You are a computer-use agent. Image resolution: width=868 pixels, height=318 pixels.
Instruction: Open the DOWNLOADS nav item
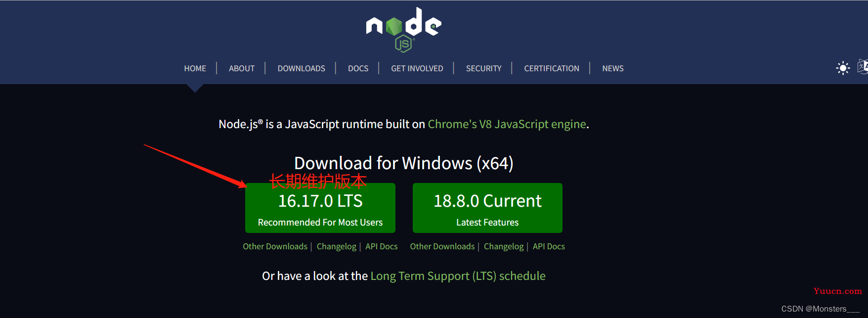tap(302, 68)
